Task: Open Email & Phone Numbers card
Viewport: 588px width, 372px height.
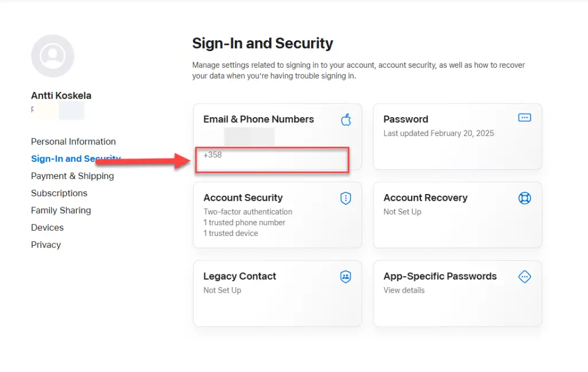Action: (277, 137)
